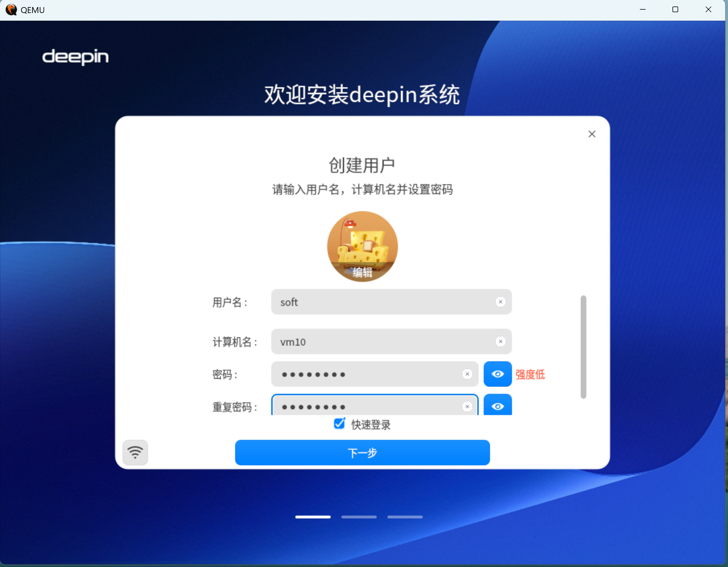Focus the 密码 password input field
Screen dimensions: 728x567
coord(375,374)
